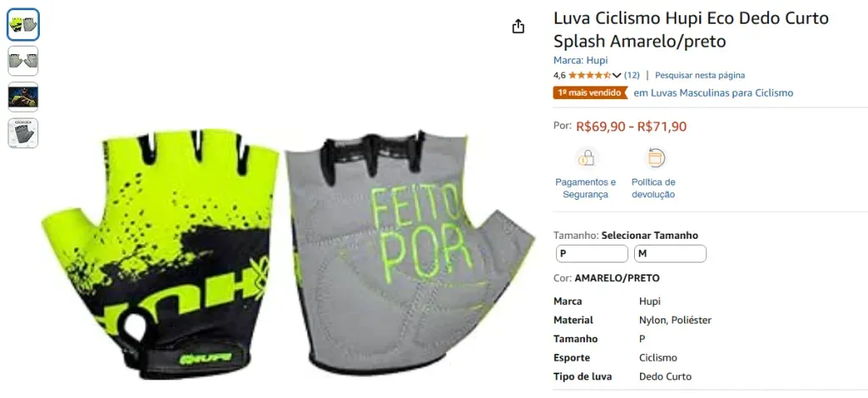Click the 4,6 rating number
Screen dimensions: 868x398
pos(559,75)
